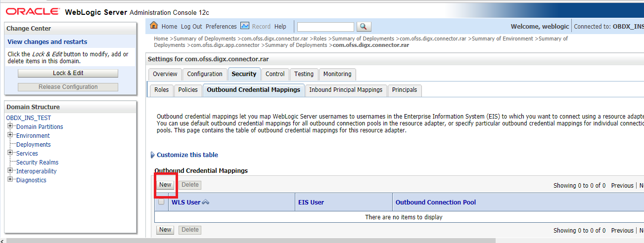
Task: Select OBDX_INS_TEST domain root link
Action: [28, 118]
